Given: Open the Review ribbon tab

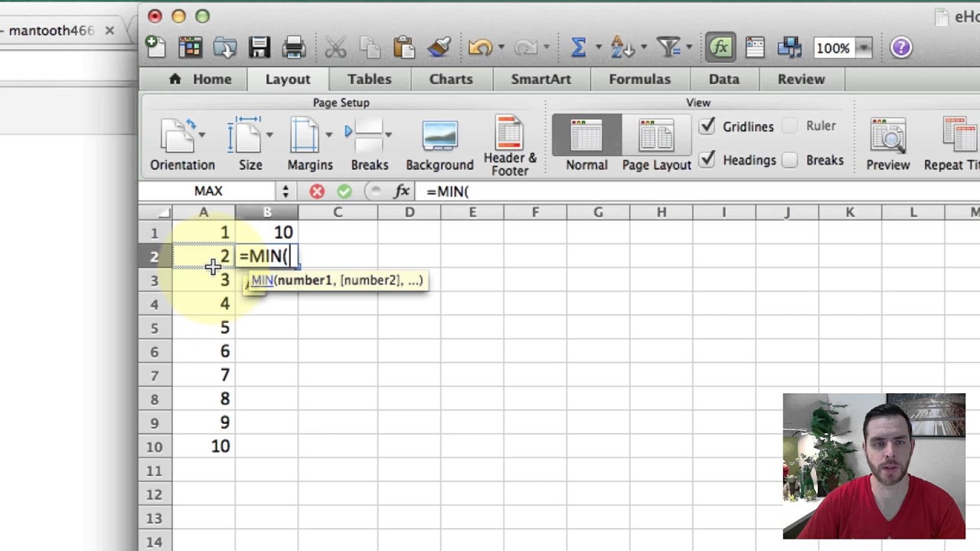Looking at the screenshot, I should click(x=801, y=79).
